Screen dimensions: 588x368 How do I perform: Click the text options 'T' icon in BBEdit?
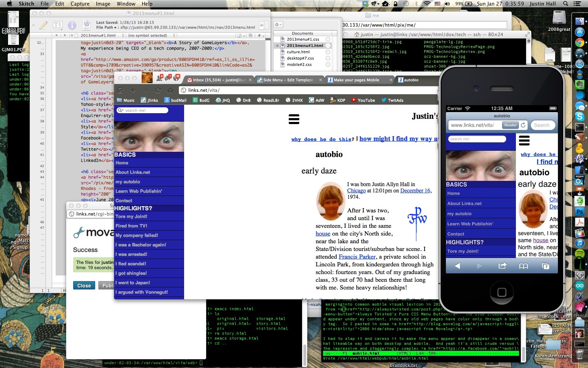(x=58, y=25)
